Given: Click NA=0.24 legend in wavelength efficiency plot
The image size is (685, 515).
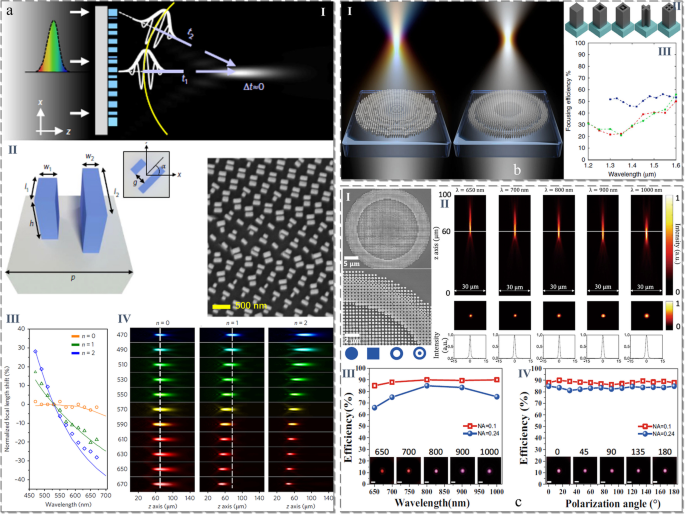Looking at the screenshot, I should [481, 434].
